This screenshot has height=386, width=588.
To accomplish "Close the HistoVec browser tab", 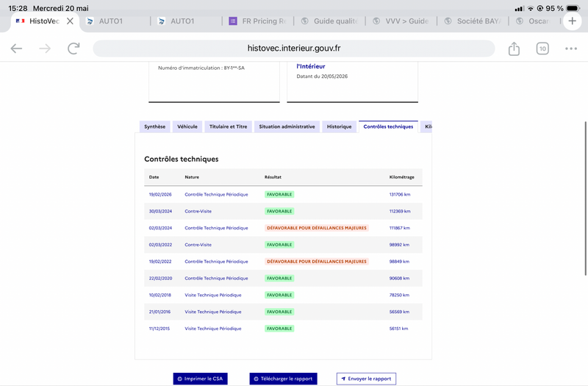I will 70,21.
